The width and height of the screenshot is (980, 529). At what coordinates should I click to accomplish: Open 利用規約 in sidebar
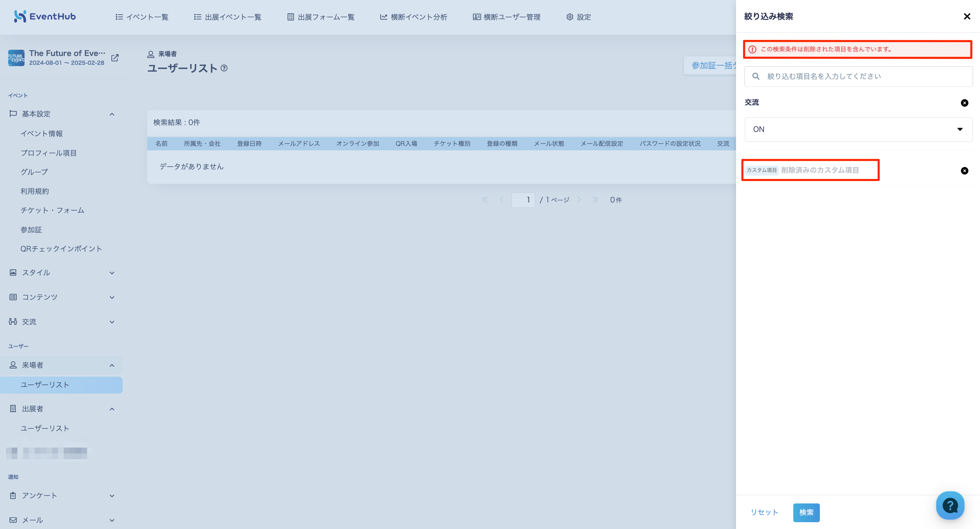click(35, 191)
